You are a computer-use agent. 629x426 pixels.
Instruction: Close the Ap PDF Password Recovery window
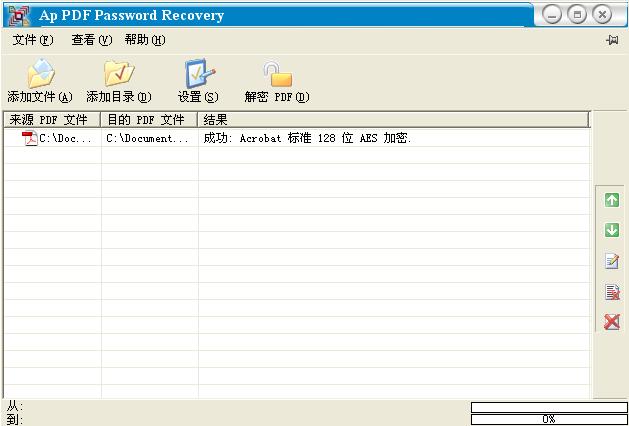click(602, 15)
